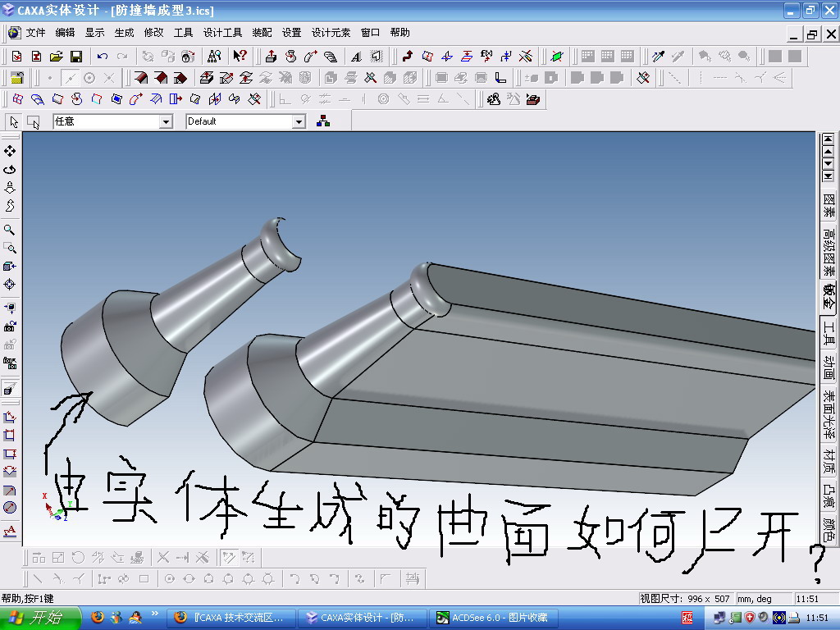Click the red brick box render icon
This screenshot has width=840, height=630.
pos(533,99)
